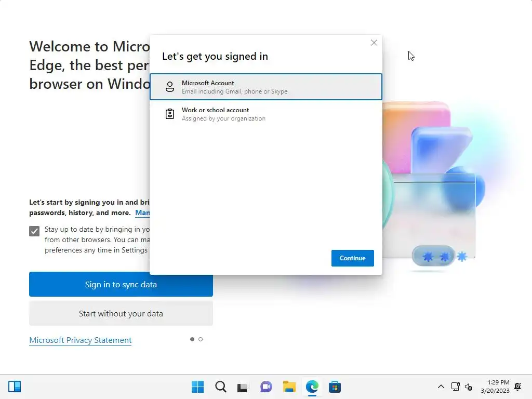Select the first page indicator dot
The image size is (532, 399).
(192, 339)
